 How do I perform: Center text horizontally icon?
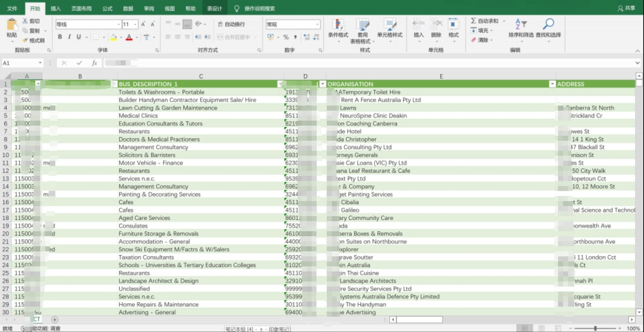[x=178, y=37]
